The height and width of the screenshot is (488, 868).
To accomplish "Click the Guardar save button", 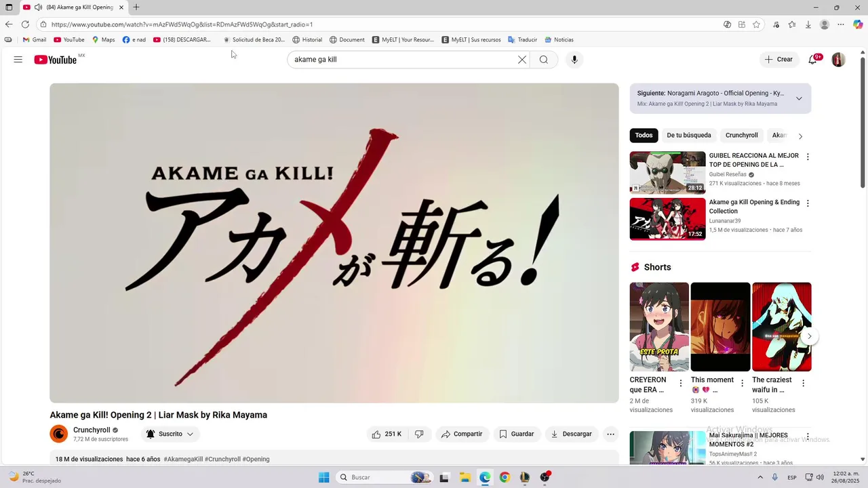I will click(x=517, y=434).
